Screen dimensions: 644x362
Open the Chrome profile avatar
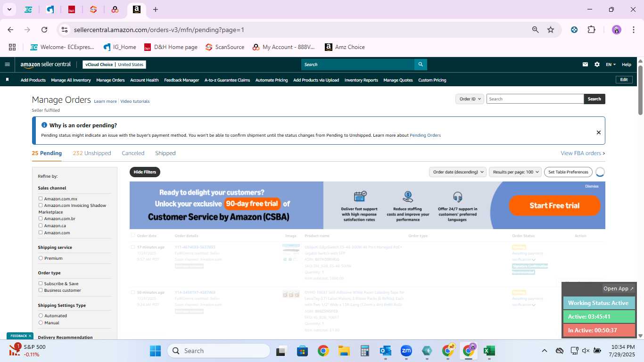point(617,30)
